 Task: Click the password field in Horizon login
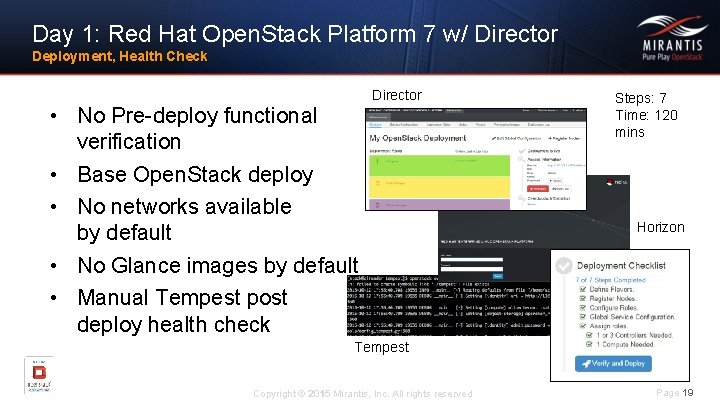coord(472,269)
